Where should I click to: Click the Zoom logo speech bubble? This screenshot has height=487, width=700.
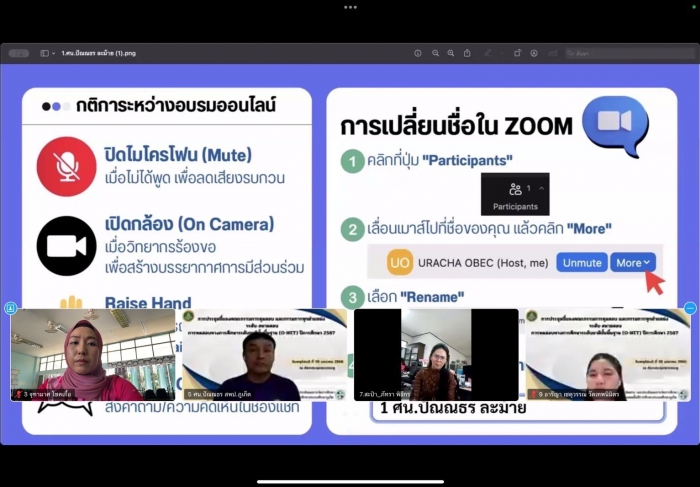[616, 125]
